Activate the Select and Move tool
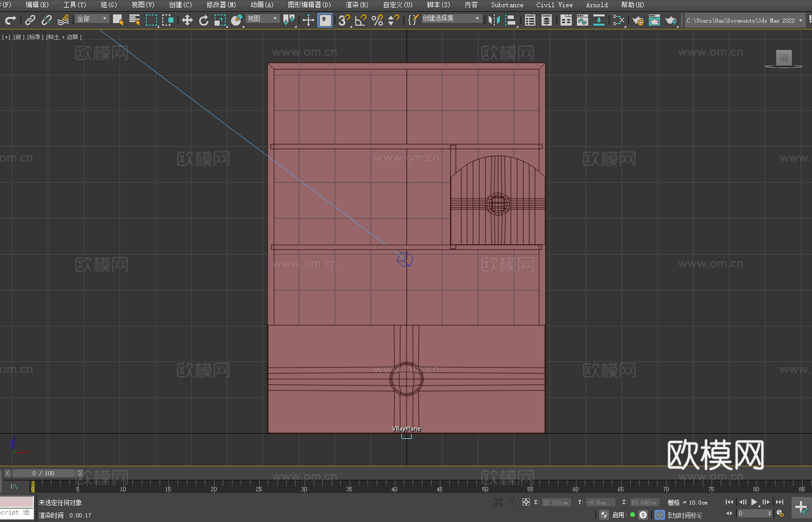This screenshot has width=812, height=522. (187, 20)
